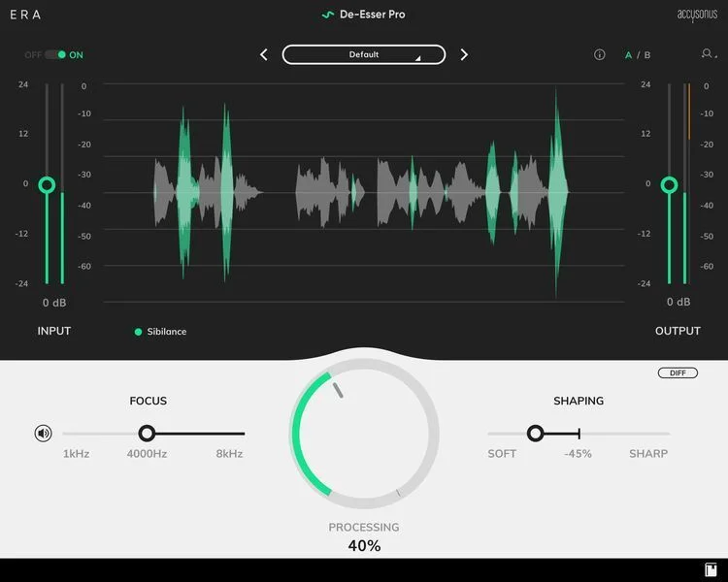Click the Focus slider handle at 4000Hz
This screenshot has width=728, height=582.
147,433
